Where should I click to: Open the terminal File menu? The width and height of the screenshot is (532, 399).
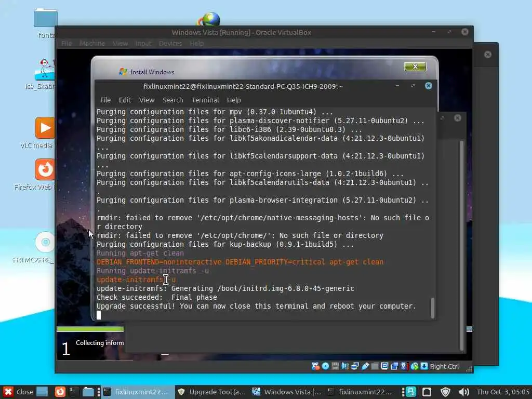point(105,100)
